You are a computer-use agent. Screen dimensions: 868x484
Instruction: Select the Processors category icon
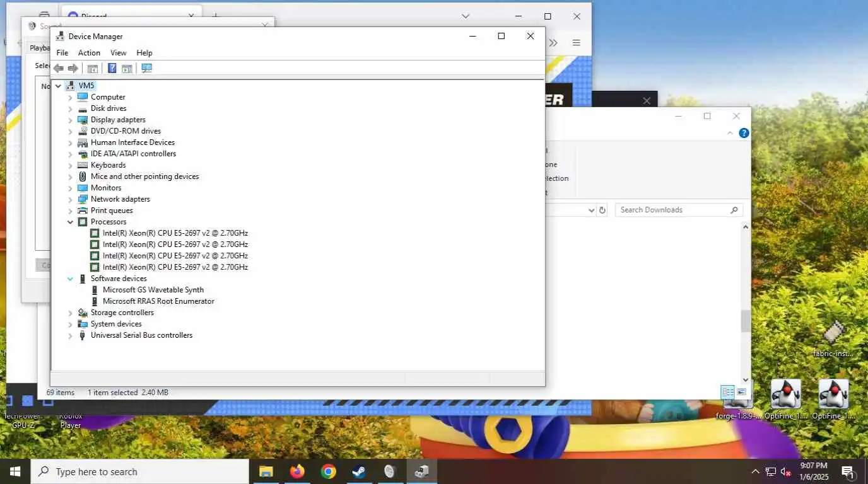pos(83,222)
